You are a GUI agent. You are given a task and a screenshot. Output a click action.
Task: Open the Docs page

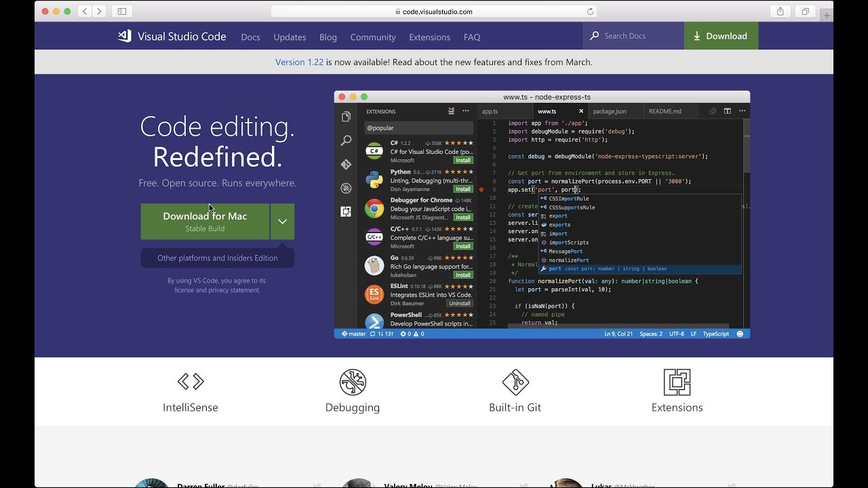(x=250, y=37)
